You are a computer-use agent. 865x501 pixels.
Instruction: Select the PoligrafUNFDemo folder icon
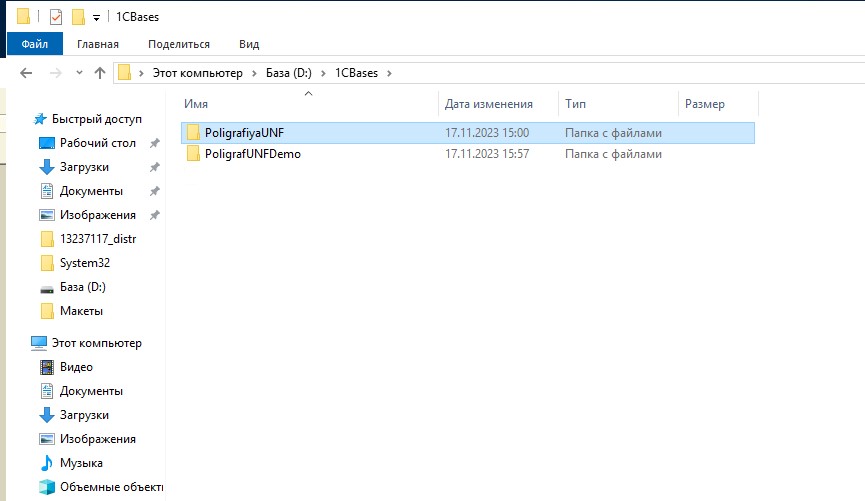(x=193, y=153)
